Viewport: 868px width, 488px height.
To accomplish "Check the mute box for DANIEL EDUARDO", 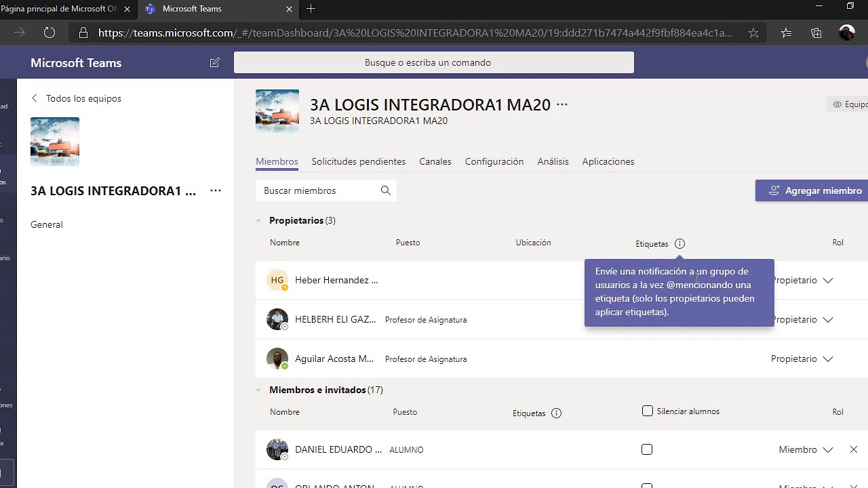I will pos(647,449).
